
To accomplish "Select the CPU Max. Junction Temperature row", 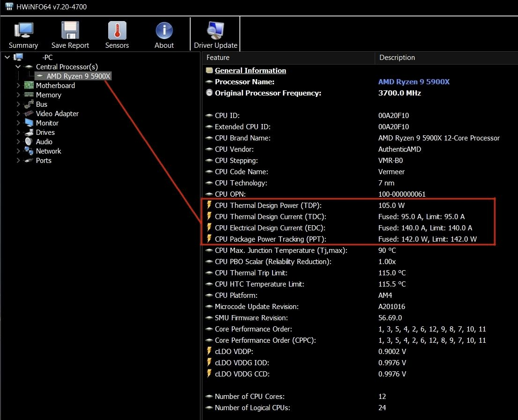I will (360, 250).
